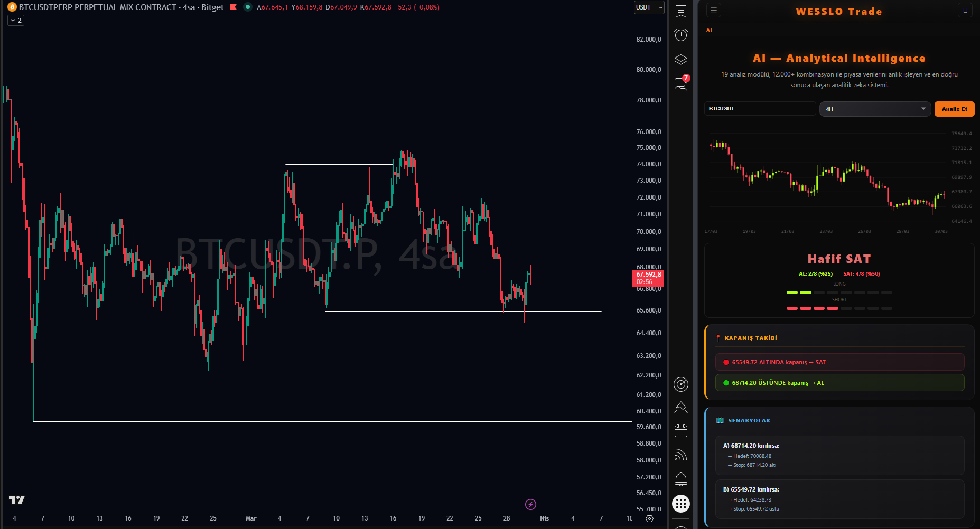Open the WESSLO Trade hamburger menu
This screenshot has height=529, width=980.
point(713,10)
